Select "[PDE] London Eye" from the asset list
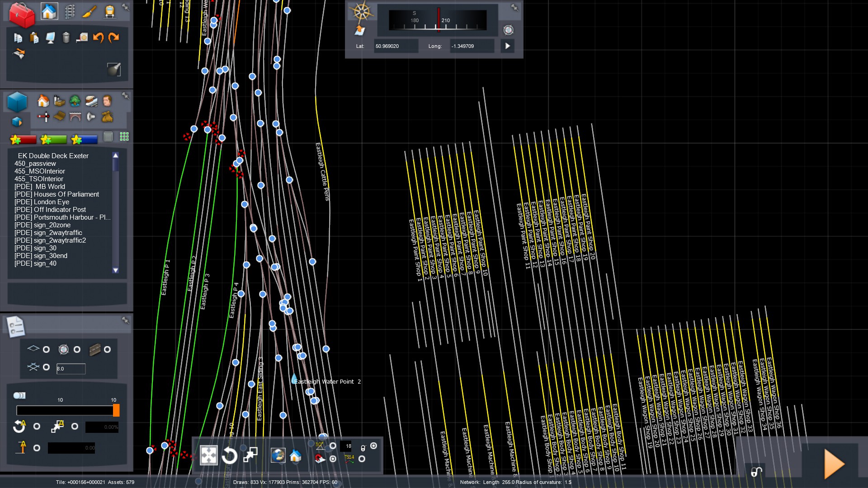868x488 pixels. tap(42, 202)
